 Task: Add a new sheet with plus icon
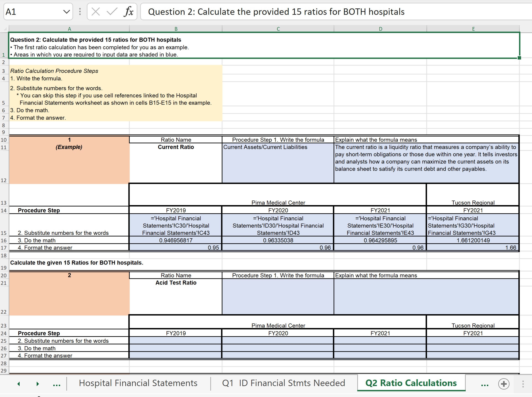(504, 384)
